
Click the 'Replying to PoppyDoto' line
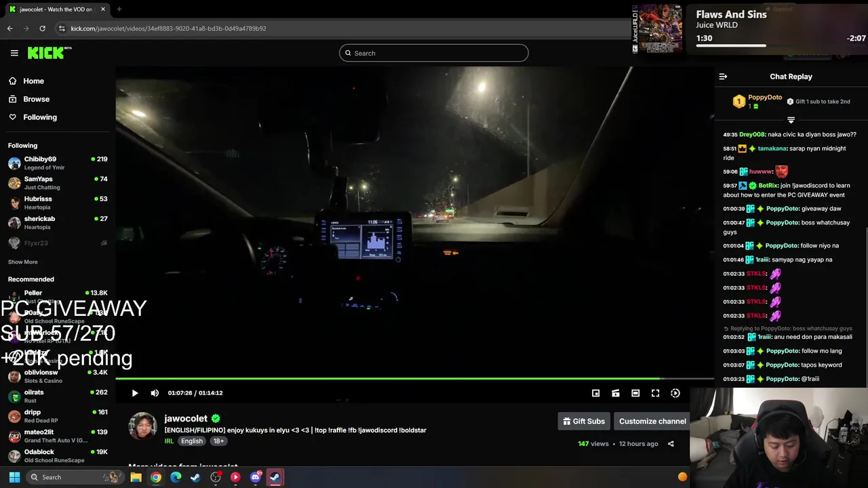(x=788, y=329)
